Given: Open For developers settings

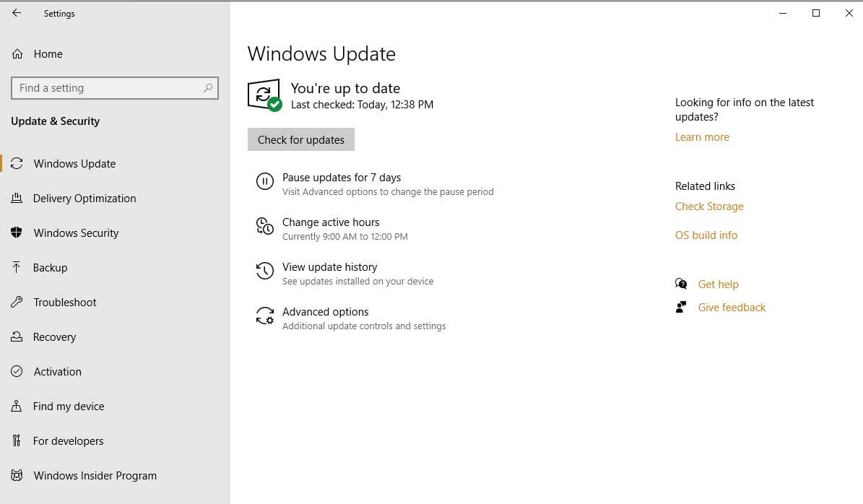Looking at the screenshot, I should click(69, 440).
